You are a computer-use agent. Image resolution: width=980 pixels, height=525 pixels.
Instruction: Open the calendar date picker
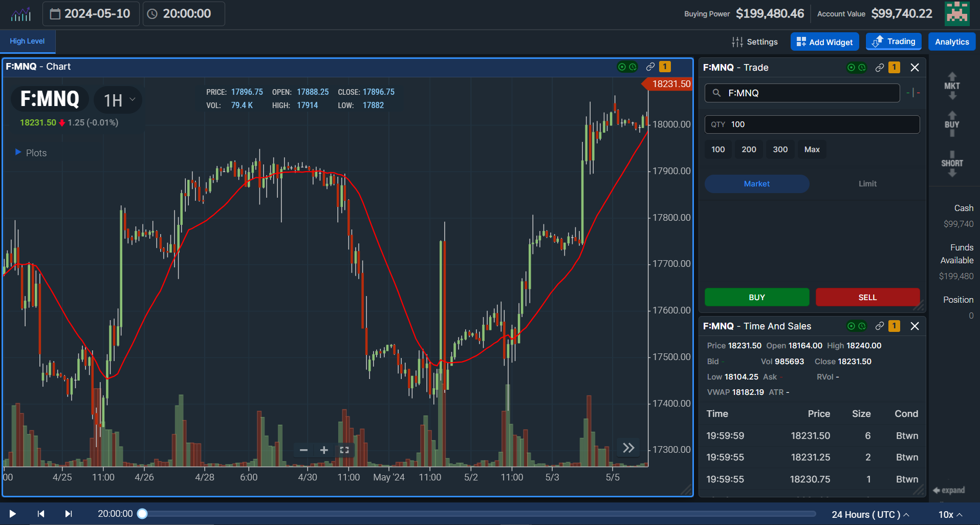pos(56,14)
